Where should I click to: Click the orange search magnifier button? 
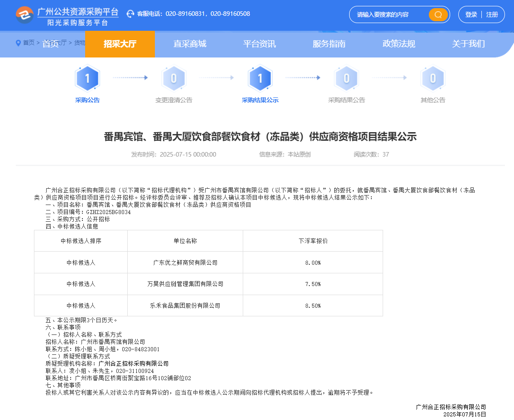coord(438,14)
